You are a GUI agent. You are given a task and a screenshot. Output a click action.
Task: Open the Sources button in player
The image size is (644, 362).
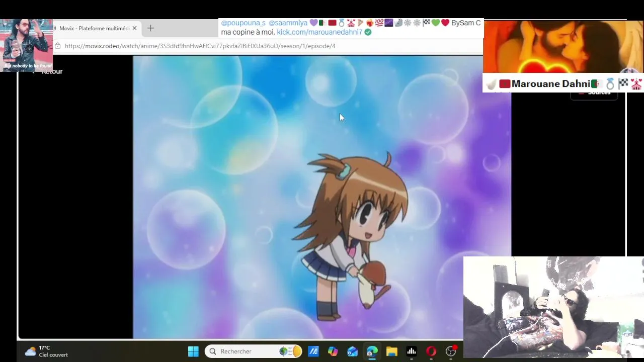[x=594, y=93]
